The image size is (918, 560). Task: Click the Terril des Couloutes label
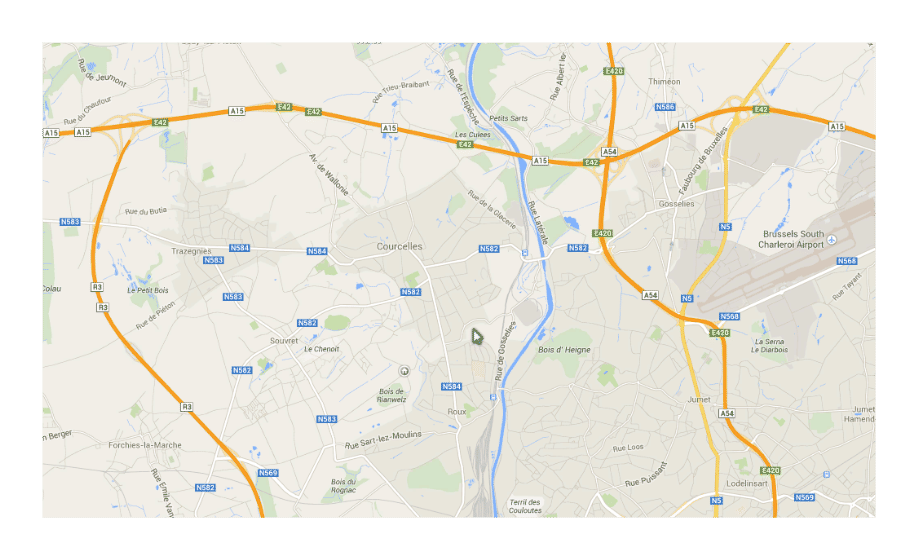[525, 506]
